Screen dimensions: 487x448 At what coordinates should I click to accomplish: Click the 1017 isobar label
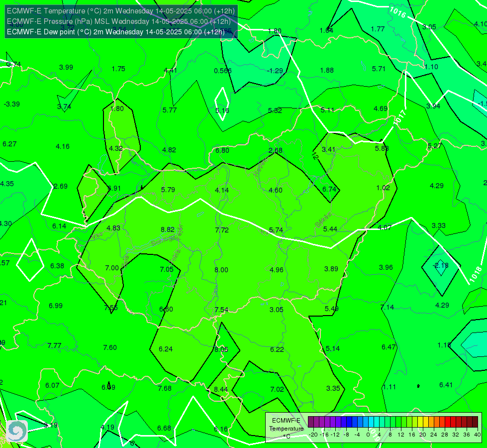400,117
